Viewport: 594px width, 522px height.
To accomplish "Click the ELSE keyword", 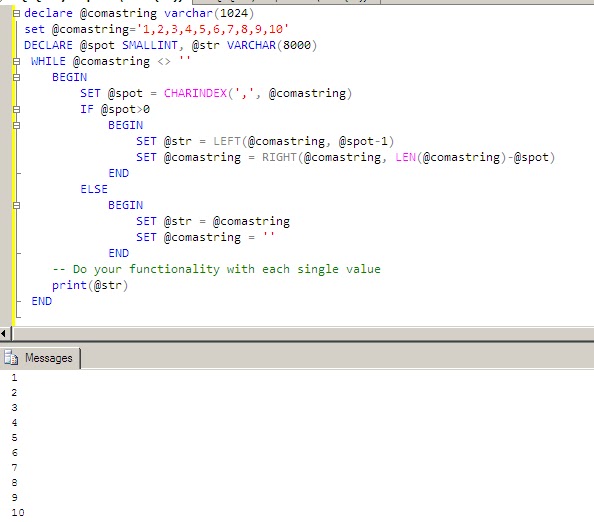I will pyautogui.click(x=94, y=189).
